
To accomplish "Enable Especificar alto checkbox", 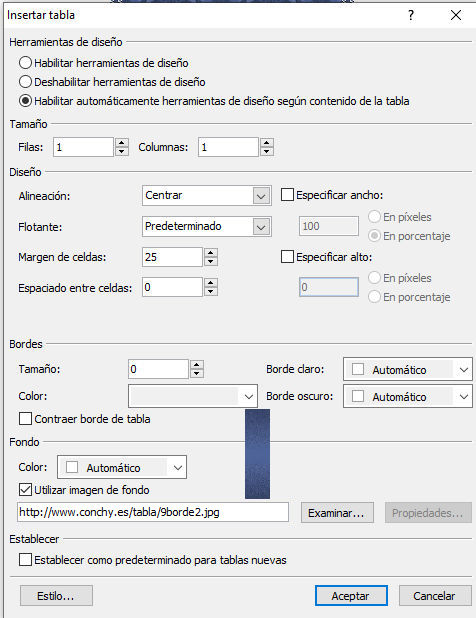I will coord(287,257).
